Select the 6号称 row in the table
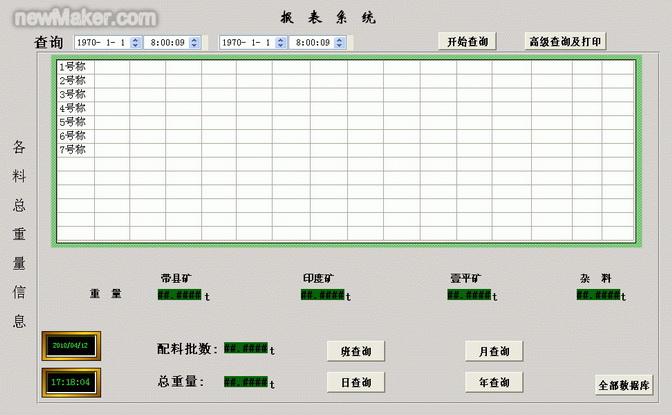 pos(346,136)
